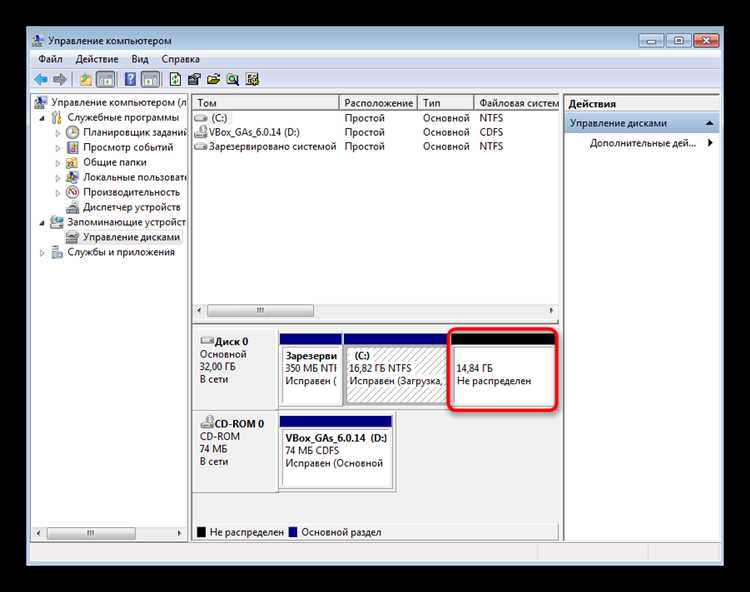Click the Properties toolbar icon
Image resolution: width=750 pixels, height=592 pixels.
click(194, 79)
